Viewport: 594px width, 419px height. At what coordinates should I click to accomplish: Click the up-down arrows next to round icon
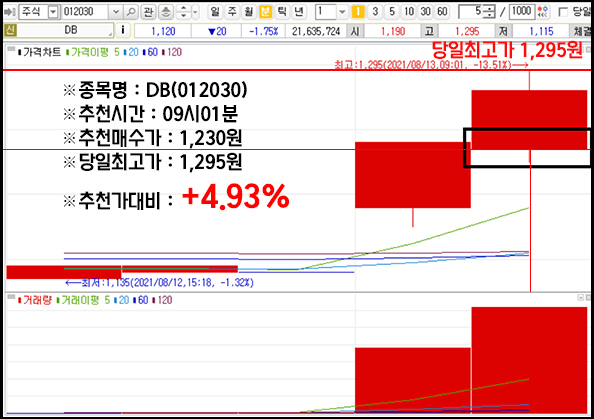(x=184, y=12)
